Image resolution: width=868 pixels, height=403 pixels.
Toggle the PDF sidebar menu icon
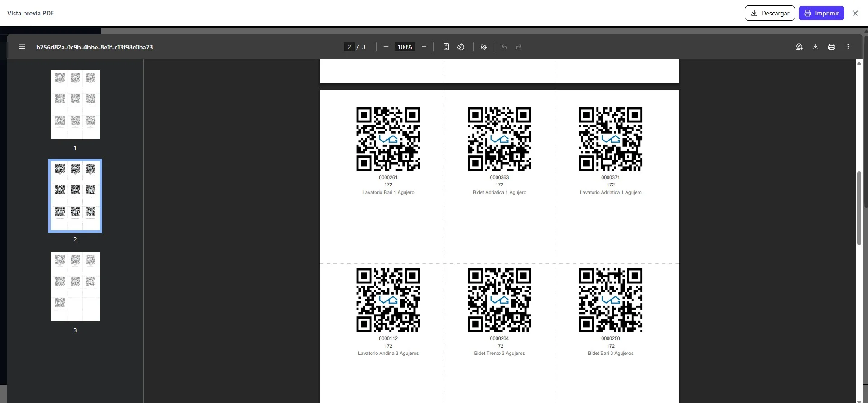pyautogui.click(x=22, y=47)
